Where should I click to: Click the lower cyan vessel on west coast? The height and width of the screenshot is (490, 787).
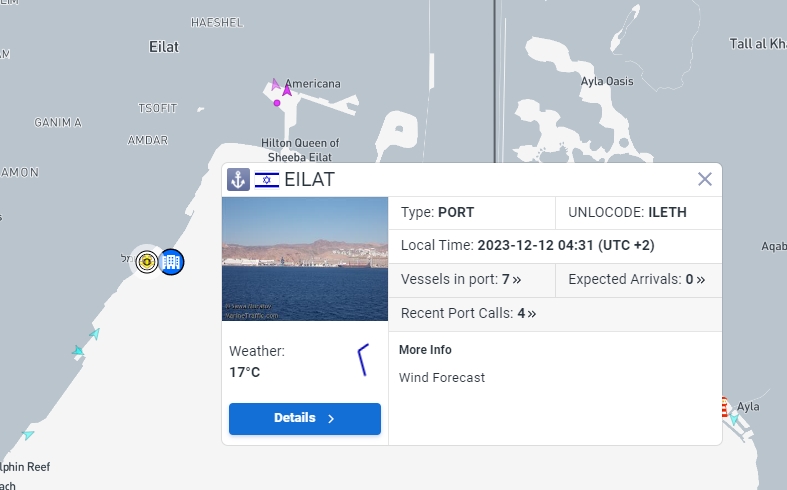pos(78,351)
